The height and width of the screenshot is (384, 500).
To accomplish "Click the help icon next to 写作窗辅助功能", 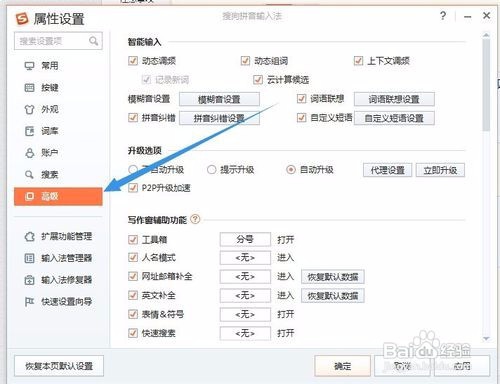I will tap(195, 219).
